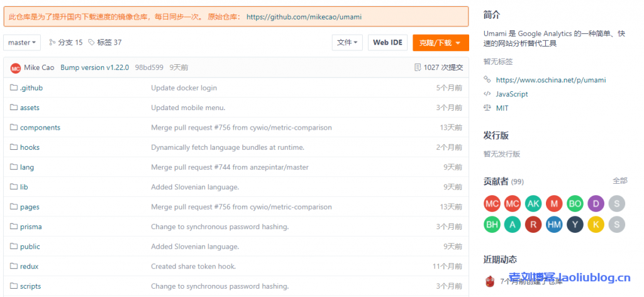
Task: Click the Bump version v1.22.0 commit message
Action: tap(94, 67)
